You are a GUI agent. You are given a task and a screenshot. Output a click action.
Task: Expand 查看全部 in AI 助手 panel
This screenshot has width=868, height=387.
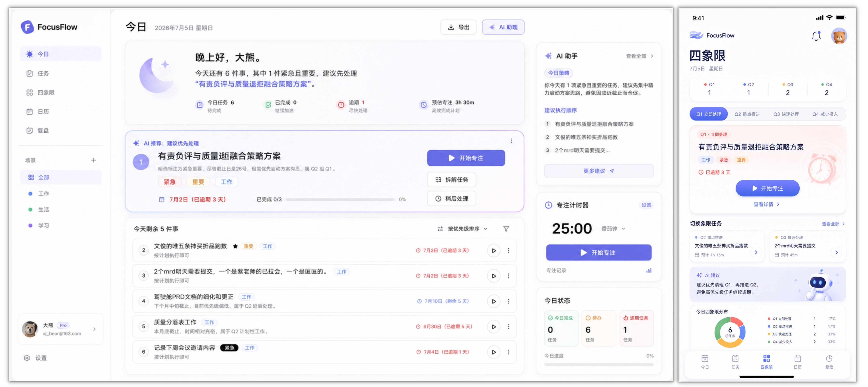click(x=640, y=56)
